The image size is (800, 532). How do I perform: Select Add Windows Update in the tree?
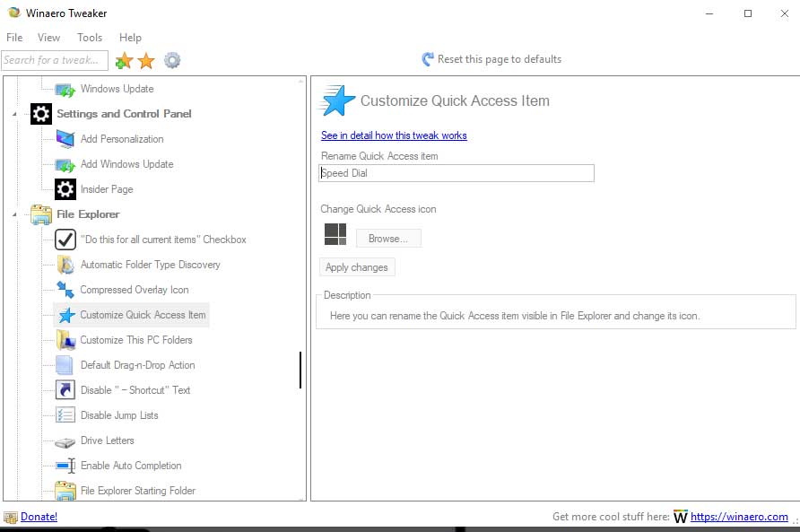pyautogui.click(x=127, y=164)
